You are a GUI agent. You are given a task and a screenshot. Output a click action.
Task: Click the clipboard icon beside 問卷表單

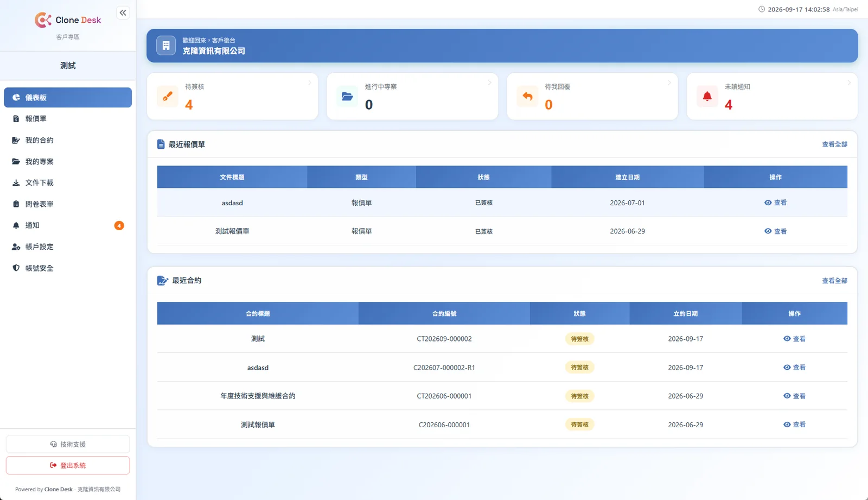coord(16,204)
